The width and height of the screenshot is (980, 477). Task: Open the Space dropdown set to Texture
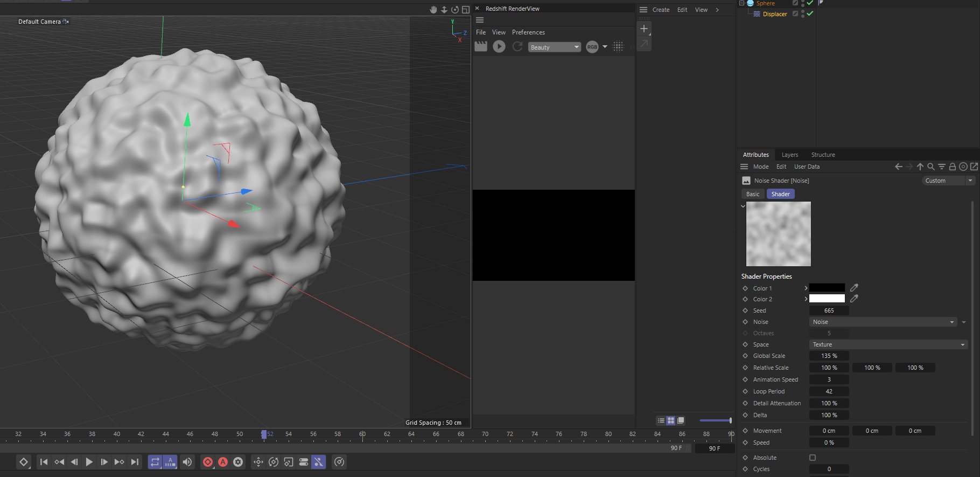pyautogui.click(x=888, y=344)
